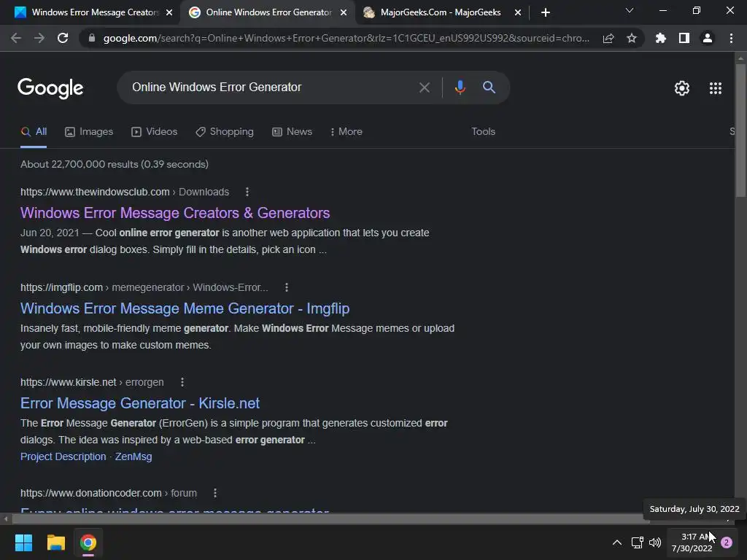Open the taskbar volume icon
The image size is (747, 560).
[655, 542]
